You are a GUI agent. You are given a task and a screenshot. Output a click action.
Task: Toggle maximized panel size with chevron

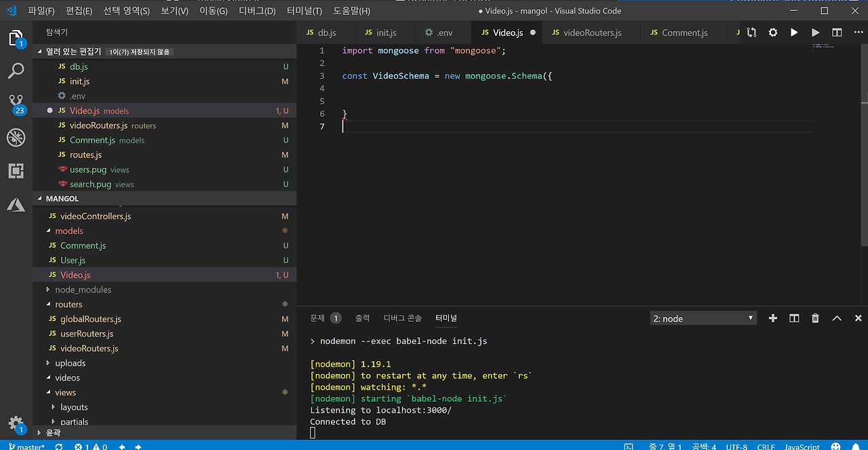[837, 318]
